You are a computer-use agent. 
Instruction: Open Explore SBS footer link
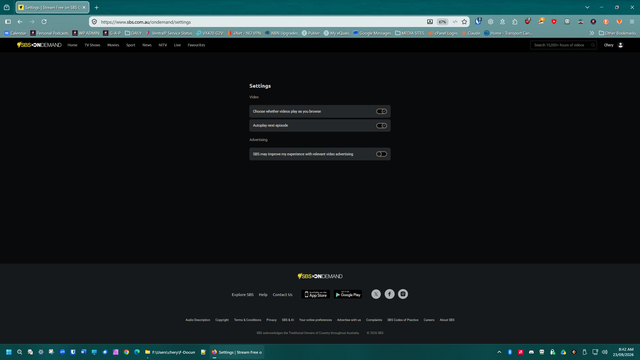pyautogui.click(x=242, y=295)
